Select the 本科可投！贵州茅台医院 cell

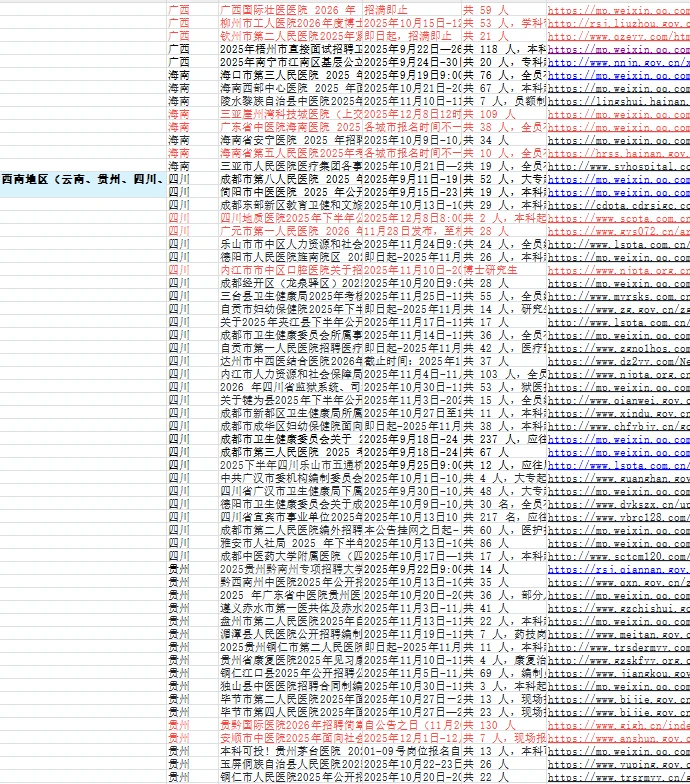pyautogui.click(x=291, y=751)
